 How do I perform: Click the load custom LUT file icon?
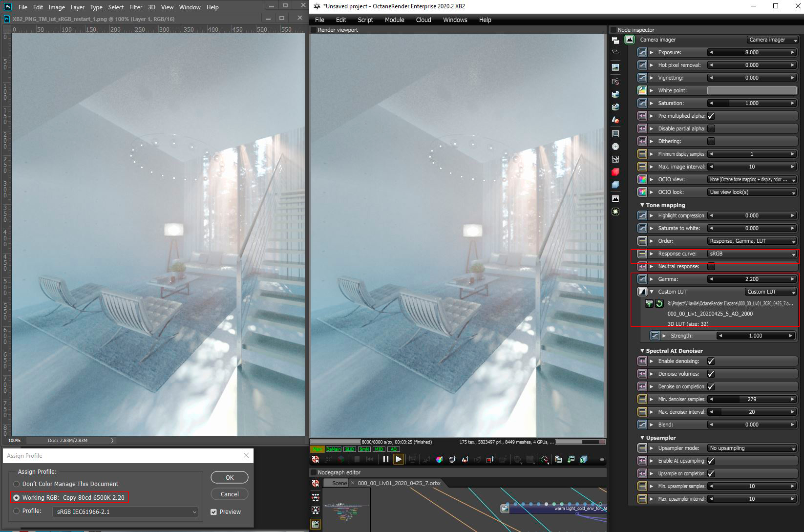649,304
